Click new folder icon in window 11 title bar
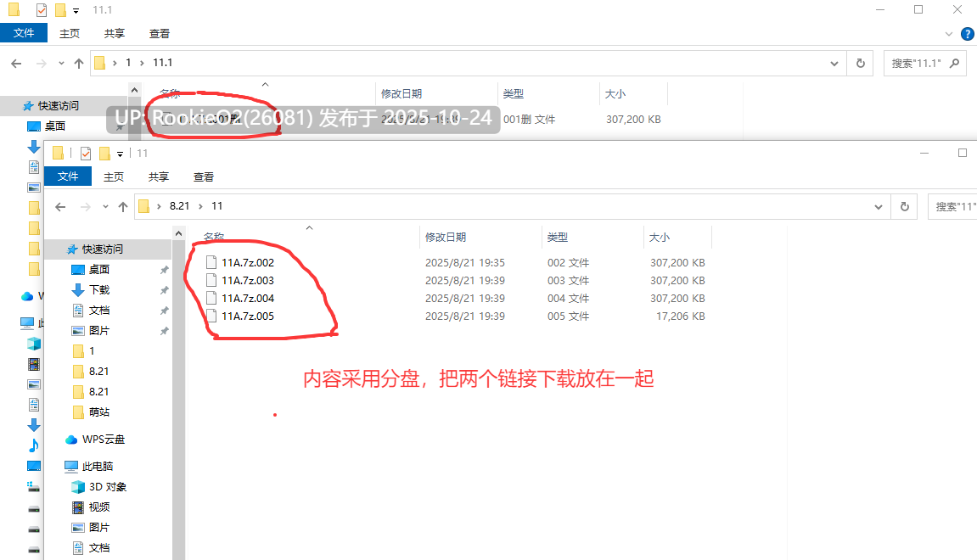Image resolution: width=977 pixels, height=560 pixels. (x=104, y=154)
